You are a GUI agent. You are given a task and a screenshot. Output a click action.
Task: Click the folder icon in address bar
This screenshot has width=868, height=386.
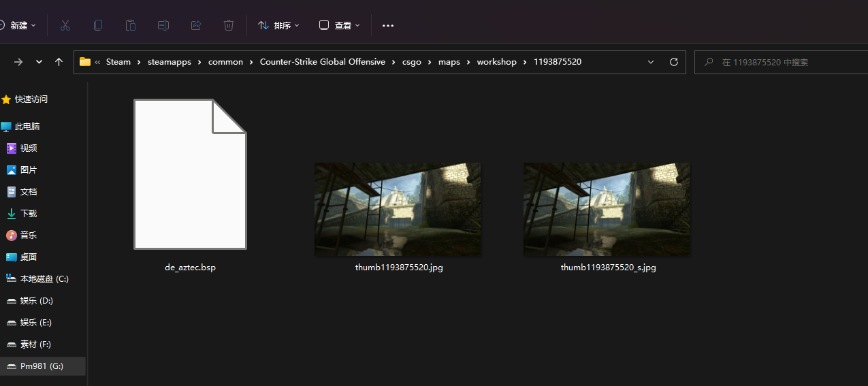click(85, 62)
